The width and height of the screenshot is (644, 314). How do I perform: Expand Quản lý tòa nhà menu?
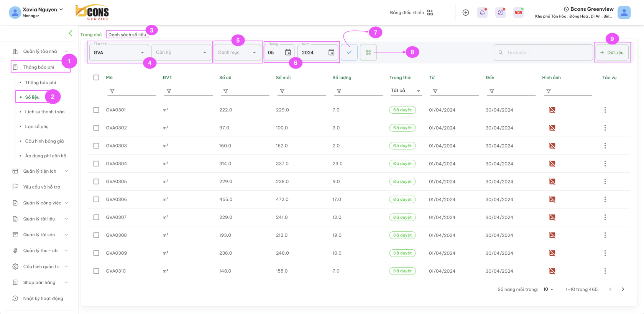pos(40,51)
